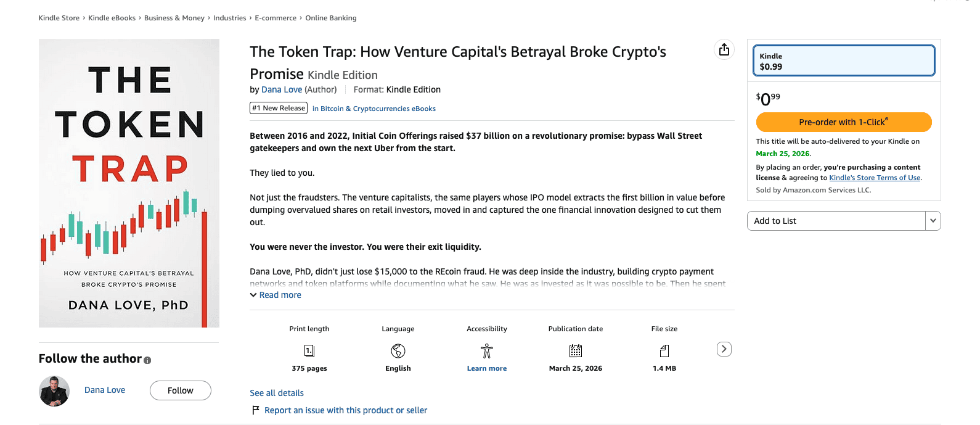
Task: Expand the Read more book description
Action: 276,295
